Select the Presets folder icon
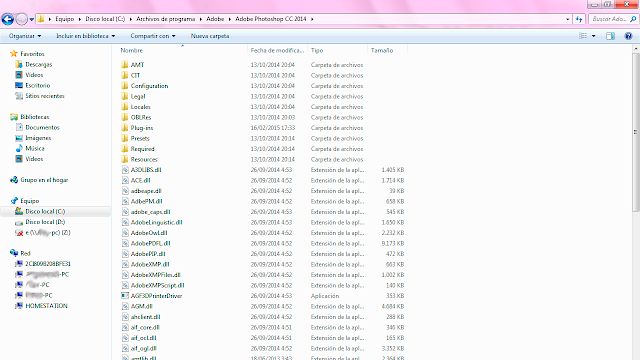The height and width of the screenshot is (360, 640). [x=125, y=138]
